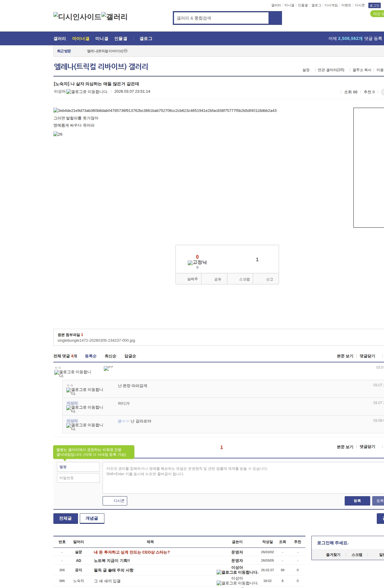The height and width of the screenshot is (588, 384).
Task: Focus the comment text area
Action: [243, 478]
